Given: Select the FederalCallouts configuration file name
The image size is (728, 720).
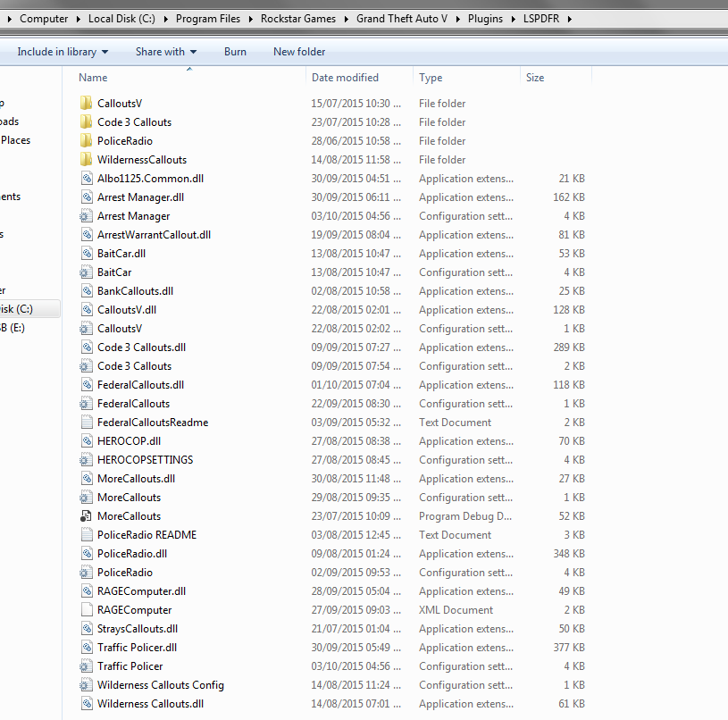Looking at the screenshot, I should coord(134,404).
